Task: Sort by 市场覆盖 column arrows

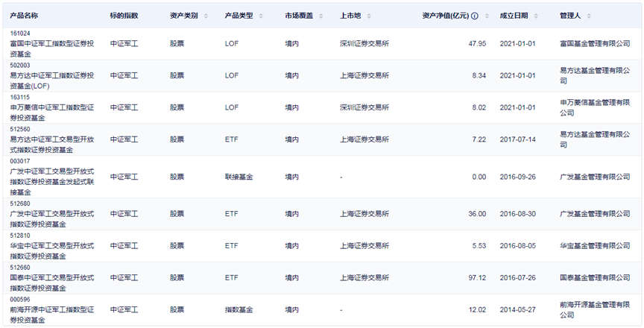Action: 321,16
